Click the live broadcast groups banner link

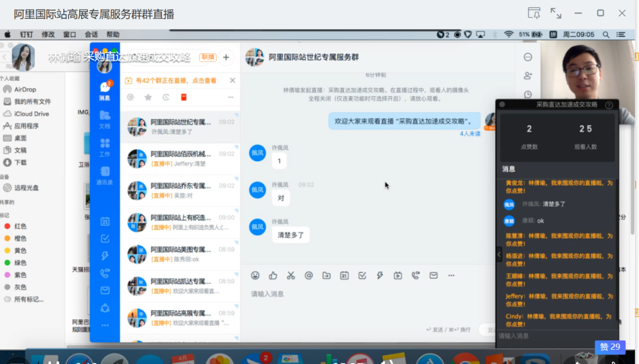pos(176,80)
